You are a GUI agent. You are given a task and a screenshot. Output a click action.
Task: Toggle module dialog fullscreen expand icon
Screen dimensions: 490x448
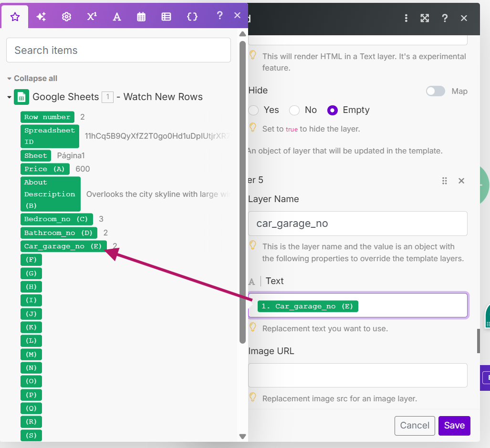point(424,18)
